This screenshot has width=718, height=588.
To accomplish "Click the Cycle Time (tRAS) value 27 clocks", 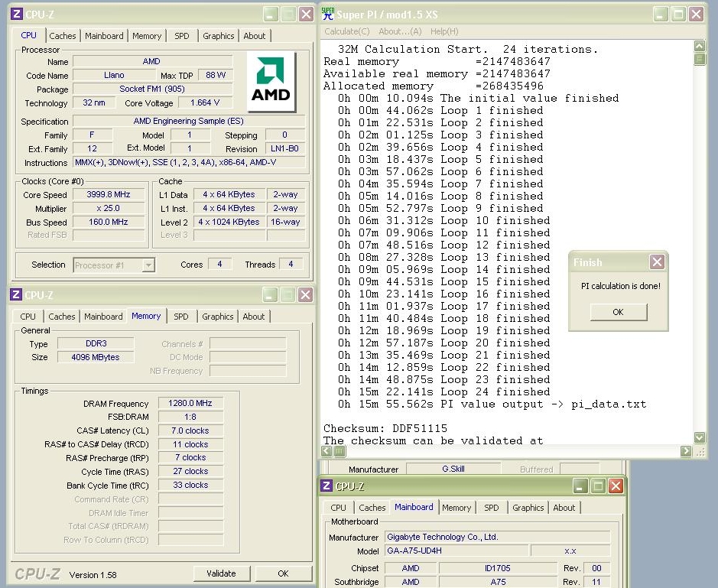I will pos(190,471).
